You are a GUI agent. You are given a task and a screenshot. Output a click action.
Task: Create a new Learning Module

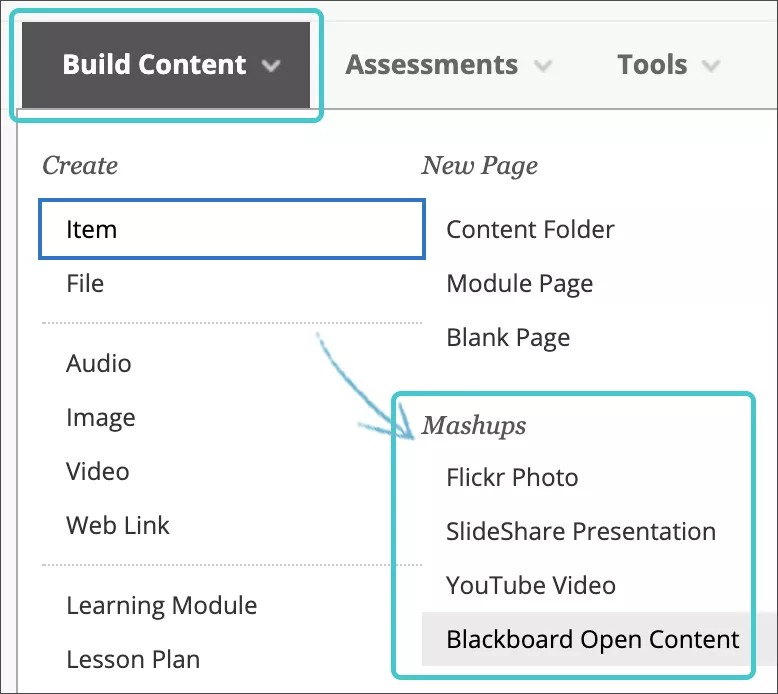162,606
